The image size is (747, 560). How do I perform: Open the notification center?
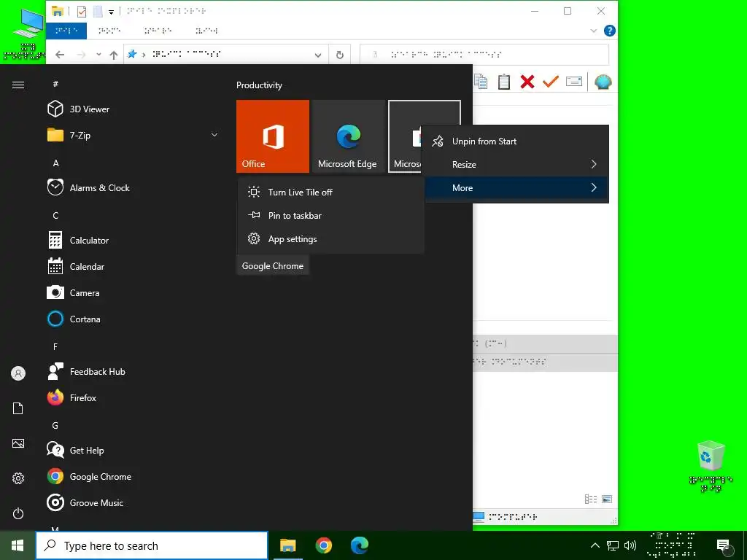pyautogui.click(x=724, y=545)
